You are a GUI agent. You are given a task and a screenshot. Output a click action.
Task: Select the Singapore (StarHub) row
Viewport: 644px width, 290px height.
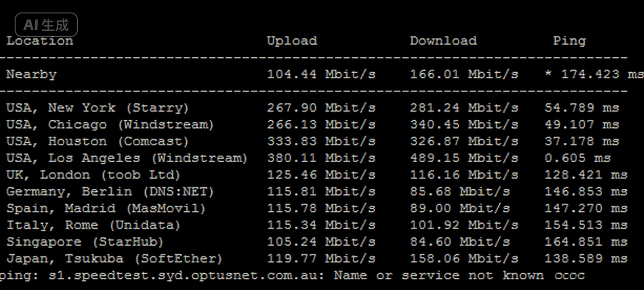click(x=85, y=242)
